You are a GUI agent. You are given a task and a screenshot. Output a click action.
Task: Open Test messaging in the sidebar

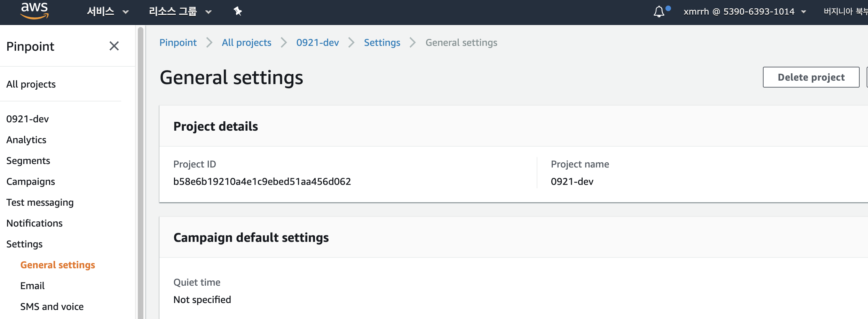40,202
